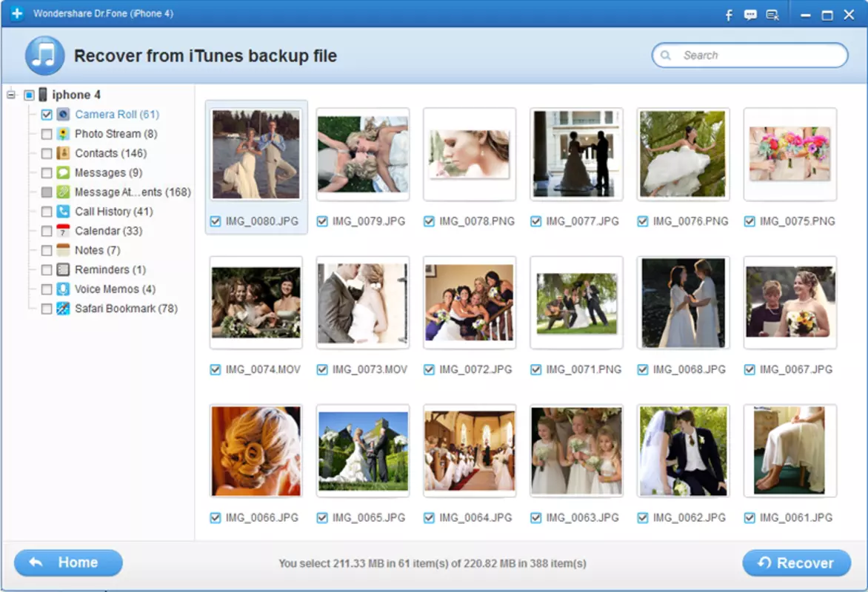Click the Call History phone icon

[x=64, y=212]
